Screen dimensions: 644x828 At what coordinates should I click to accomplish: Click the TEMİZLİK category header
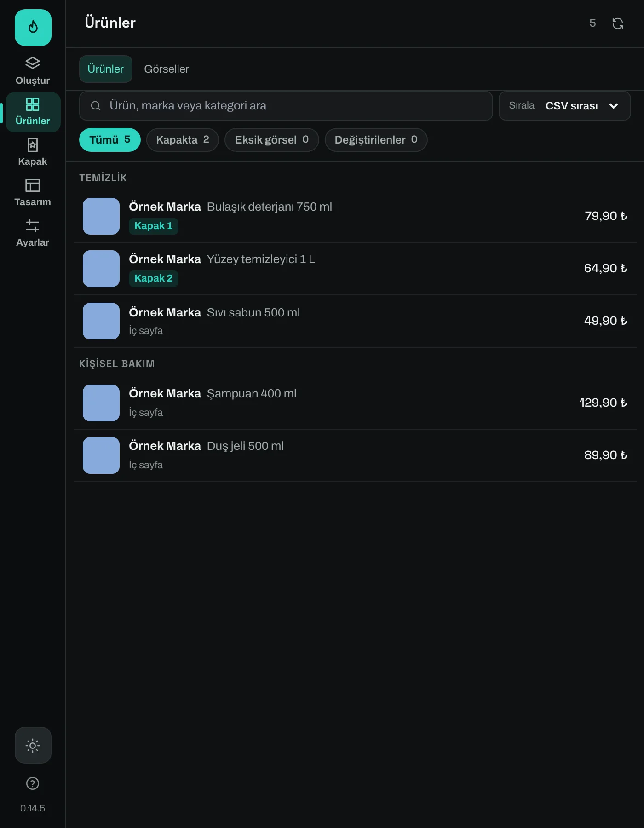pyautogui.click(x=103, y=178)
